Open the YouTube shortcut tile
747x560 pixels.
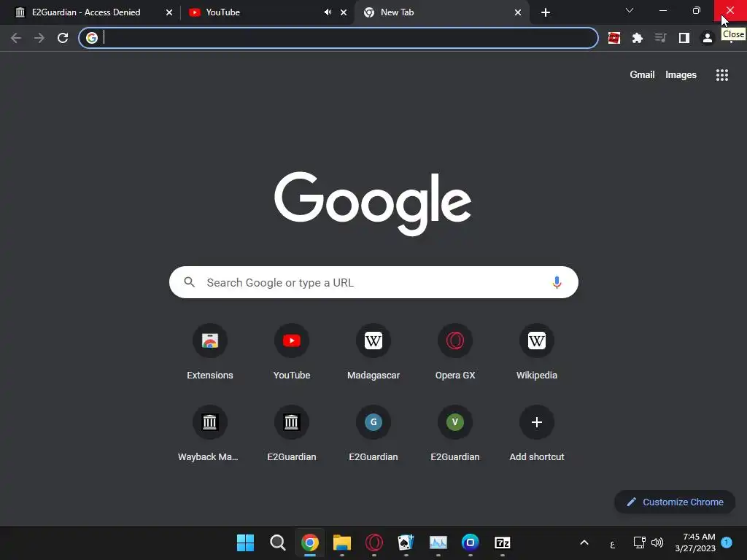292,352
